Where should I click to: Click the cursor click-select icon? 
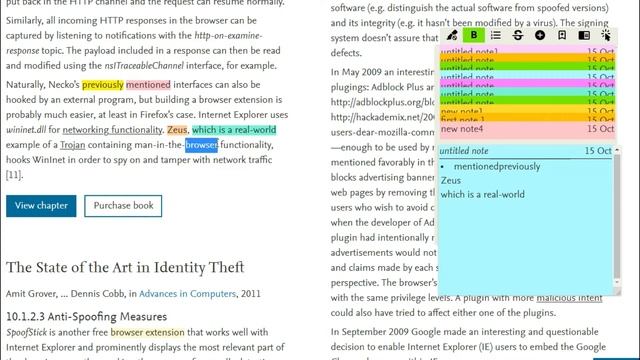click(606, 36)
